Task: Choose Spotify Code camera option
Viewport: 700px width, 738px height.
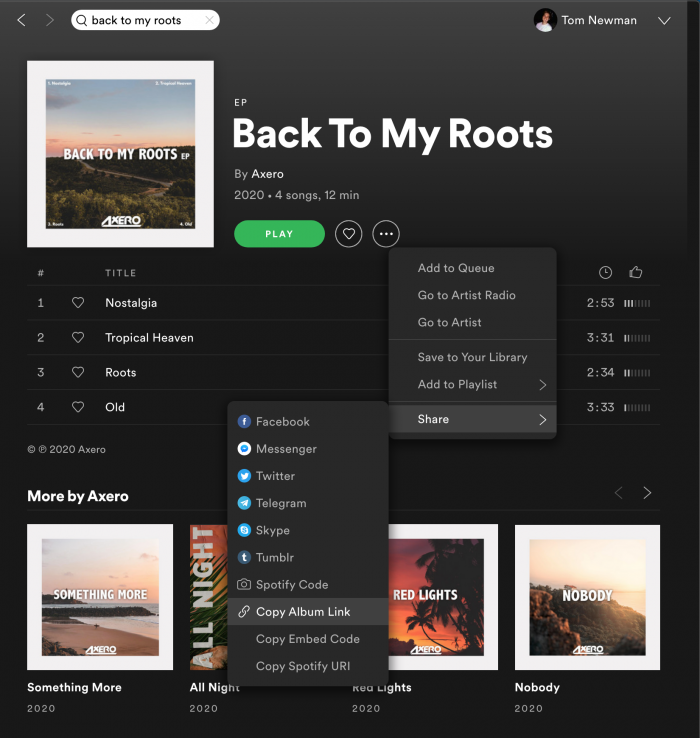Action: point(244,584)
